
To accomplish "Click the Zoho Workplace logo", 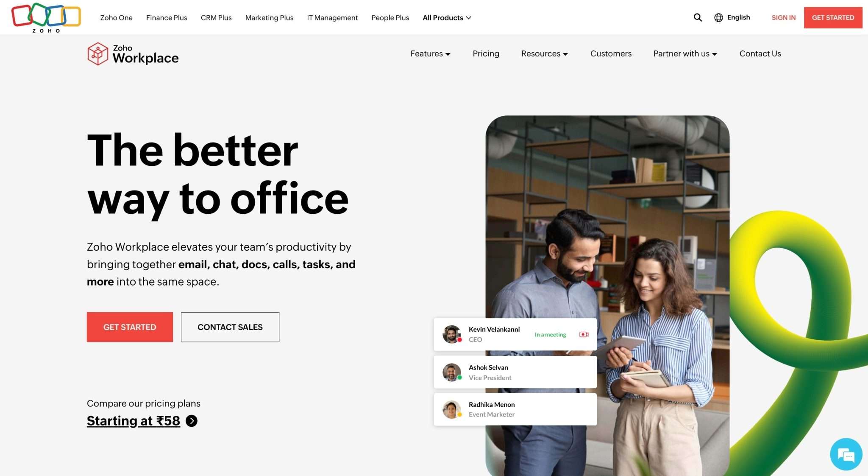I will (133, 54).
